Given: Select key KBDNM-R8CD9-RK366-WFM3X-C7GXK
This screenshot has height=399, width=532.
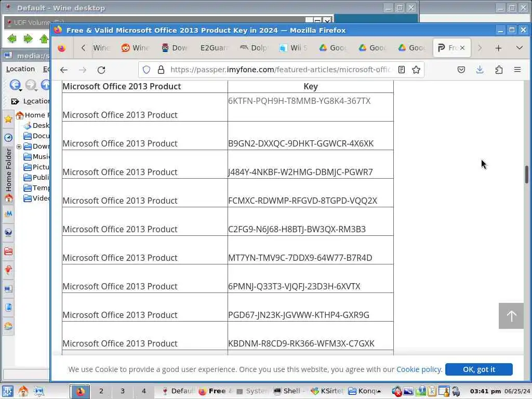Looking at the screenshot, I should tap(301, 343).
